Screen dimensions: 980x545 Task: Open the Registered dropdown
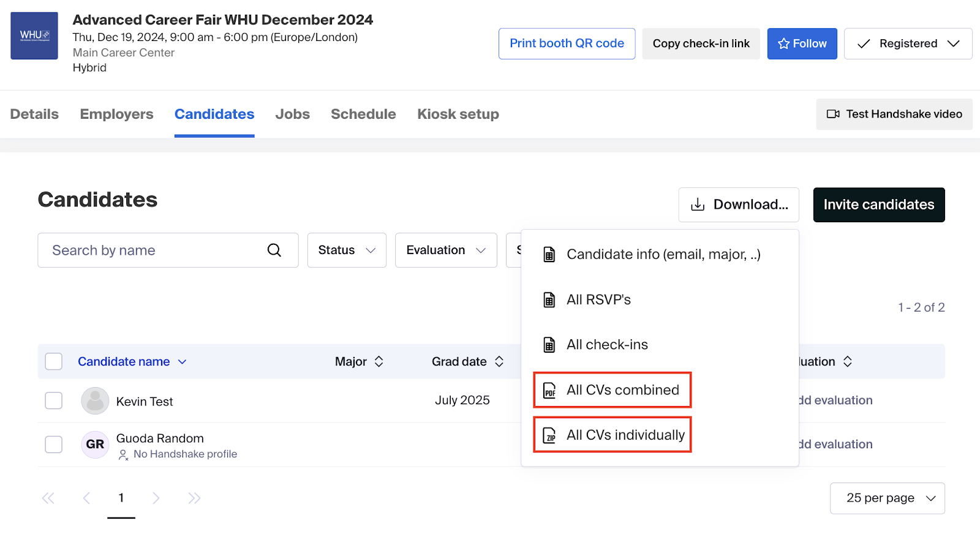(x=908, y=43)
